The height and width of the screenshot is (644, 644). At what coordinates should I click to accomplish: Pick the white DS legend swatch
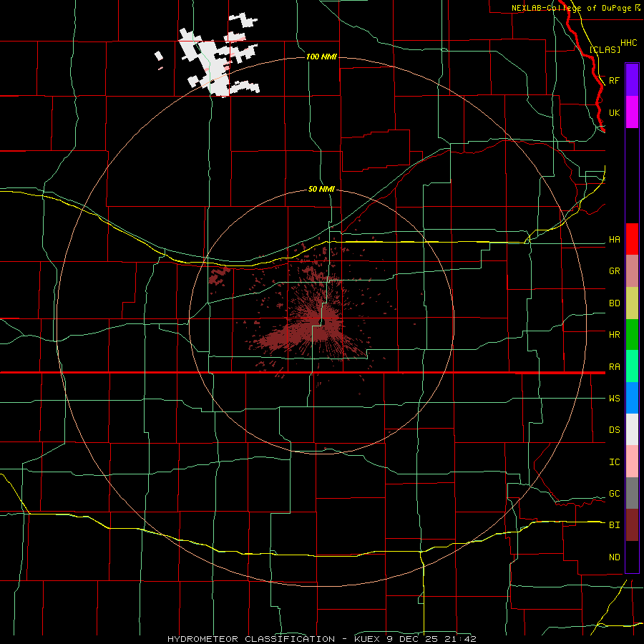[632, 429]
